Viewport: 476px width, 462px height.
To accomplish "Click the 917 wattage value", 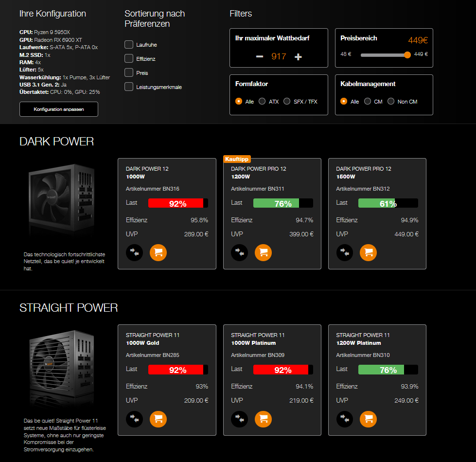I will (279, 56).
